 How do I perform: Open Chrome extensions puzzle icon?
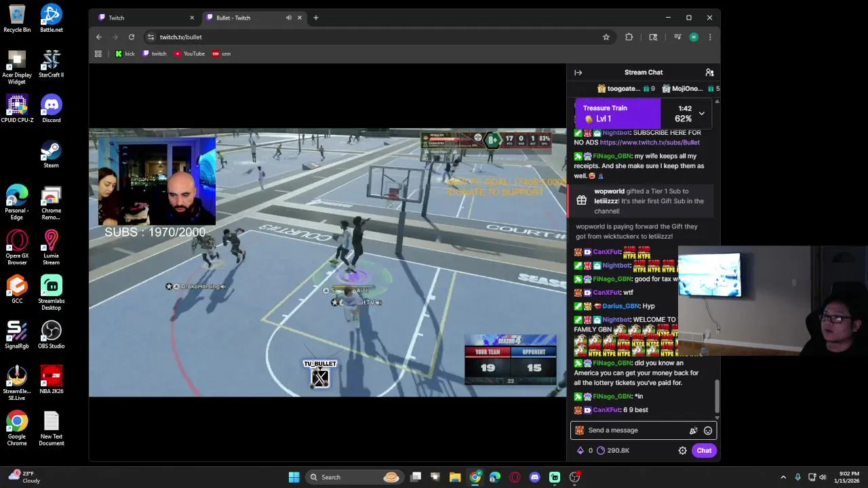pyautogui.click(x=629, y=37)
